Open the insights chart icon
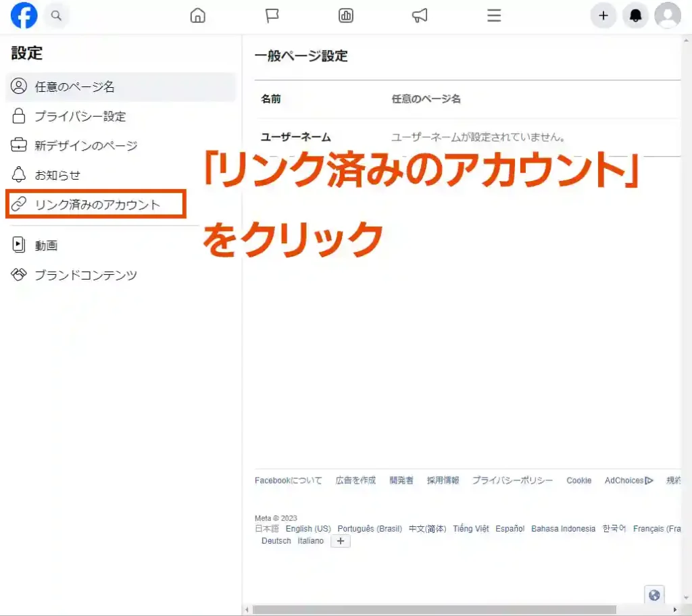 coord(345,16)
